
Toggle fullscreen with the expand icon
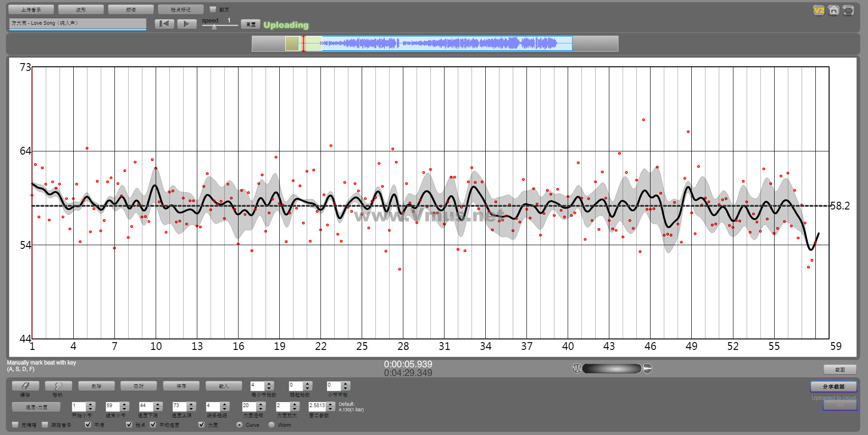click(x=848, y=11)
